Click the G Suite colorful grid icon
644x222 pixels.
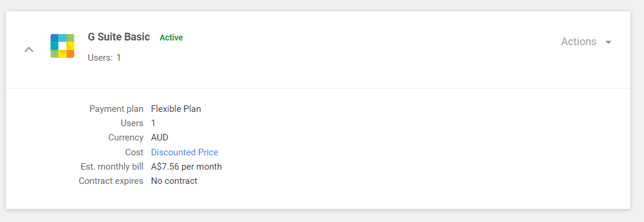(62, 46)
